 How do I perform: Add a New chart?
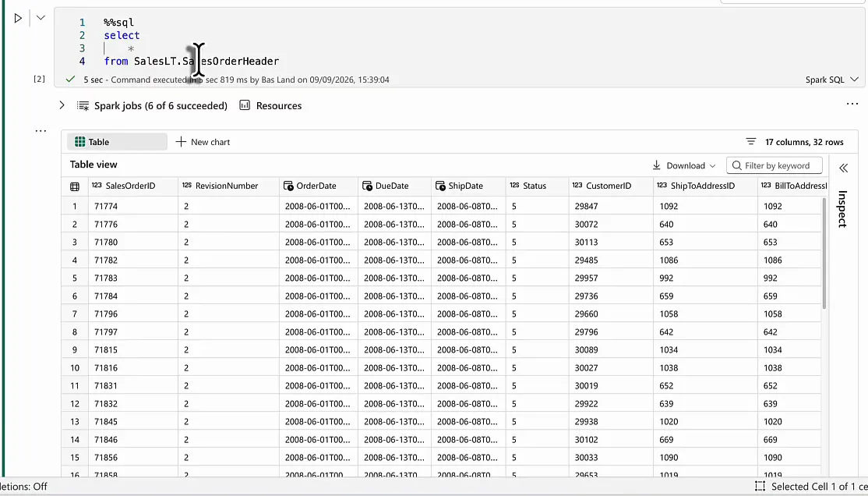click(203, 142)
